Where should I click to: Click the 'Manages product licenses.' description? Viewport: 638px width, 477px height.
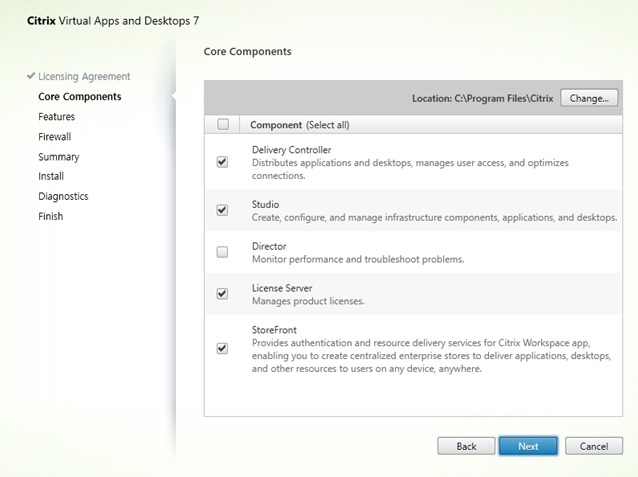(308, 301)
